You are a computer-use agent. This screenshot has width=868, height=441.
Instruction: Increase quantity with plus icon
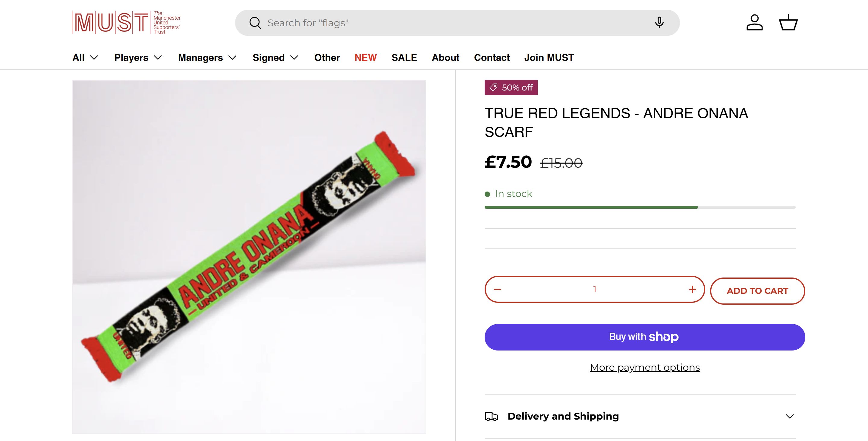693,289
